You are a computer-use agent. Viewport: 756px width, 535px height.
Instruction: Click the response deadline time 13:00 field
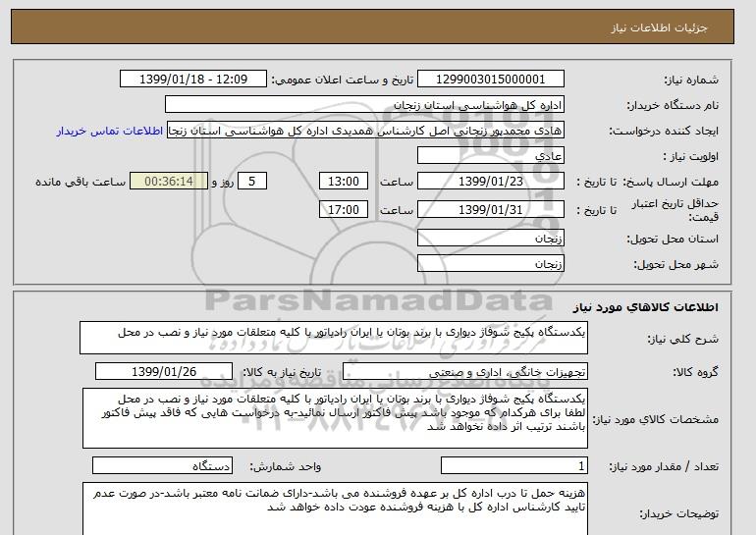(x=346, y=182)
